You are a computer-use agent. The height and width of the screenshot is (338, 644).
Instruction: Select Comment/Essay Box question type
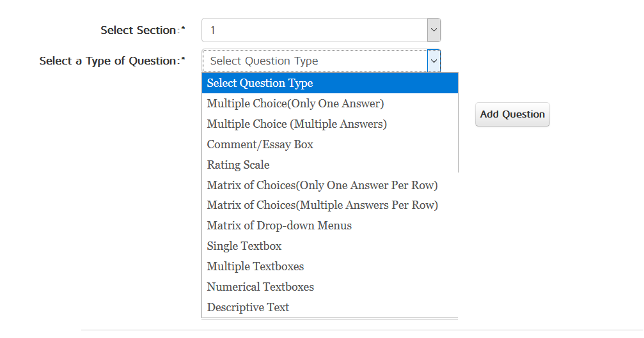(260, 144)
